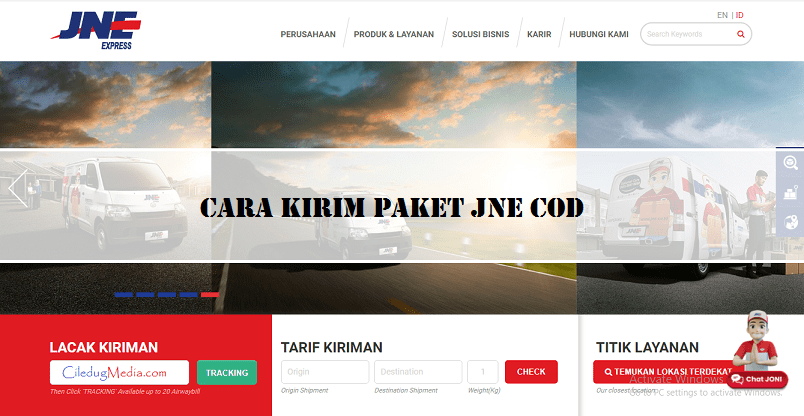Switch language to ID
Image resolution: width=804 pixels, height=416 pixels.
pyautogui.click(x=740, y=15)
